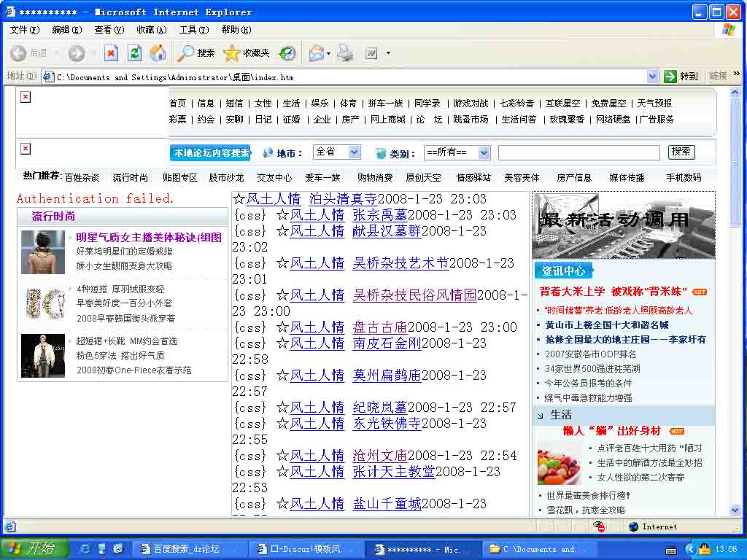
Task: Expand the address bar dropdown
Action: pos(652,76)
